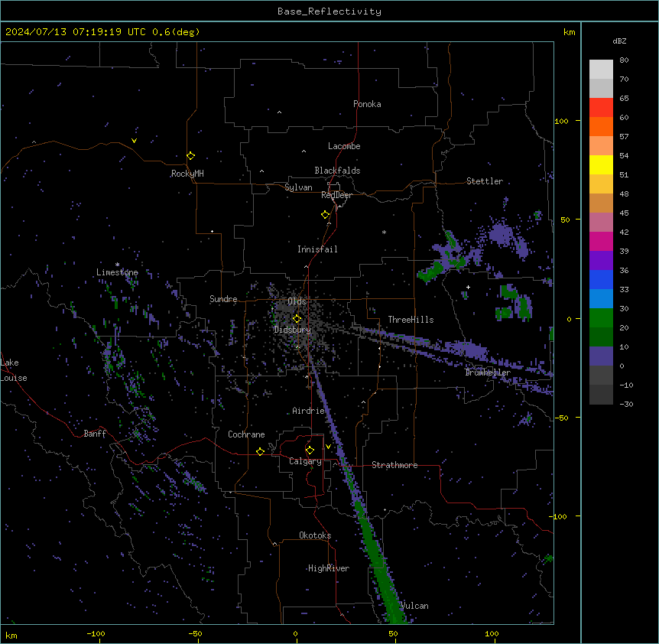Click the Sundre town label
The image size is (659, 644).
(x=223, y=299)
